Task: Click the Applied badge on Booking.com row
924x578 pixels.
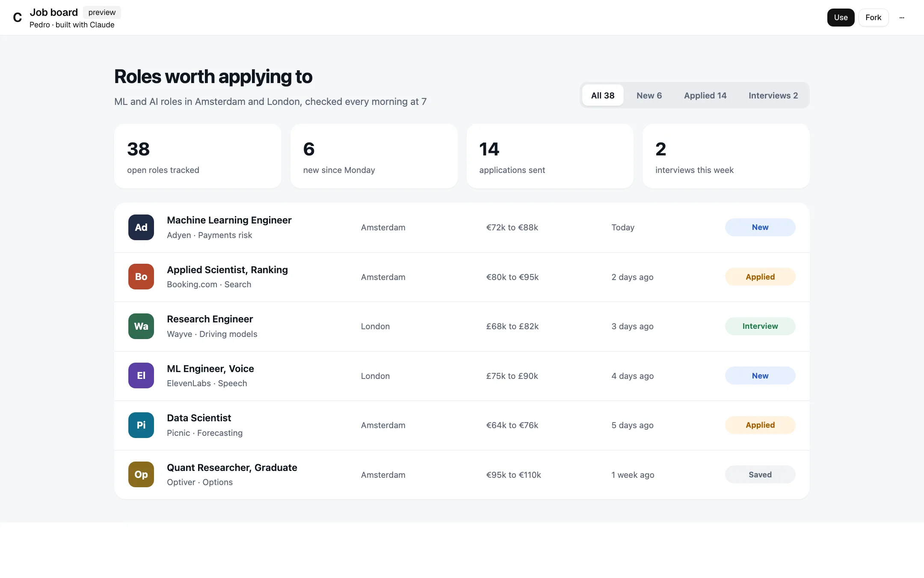Action: [760, 277]
